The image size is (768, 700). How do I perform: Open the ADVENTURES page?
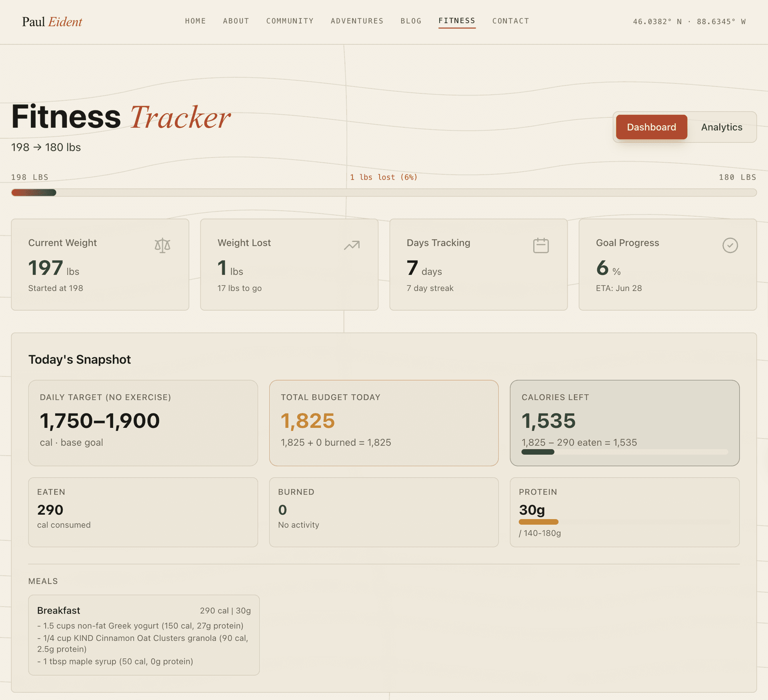[357, 21]
